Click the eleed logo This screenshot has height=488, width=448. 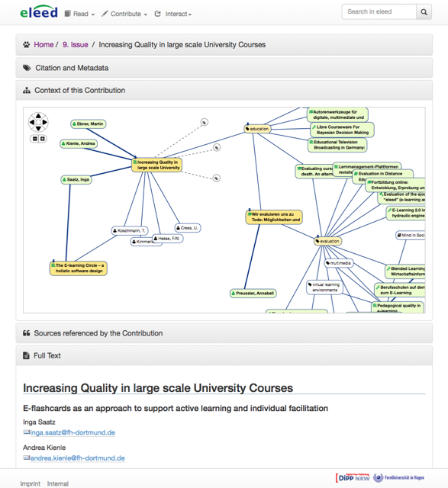(39, 12)
